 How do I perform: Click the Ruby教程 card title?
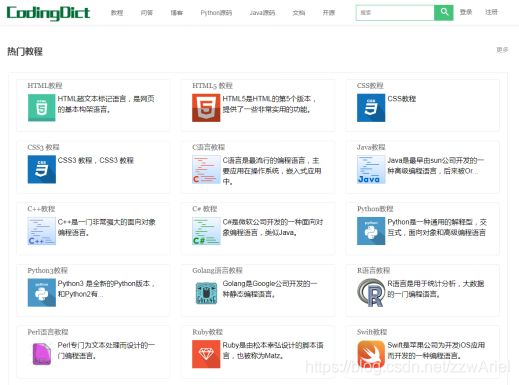point(207,332)
